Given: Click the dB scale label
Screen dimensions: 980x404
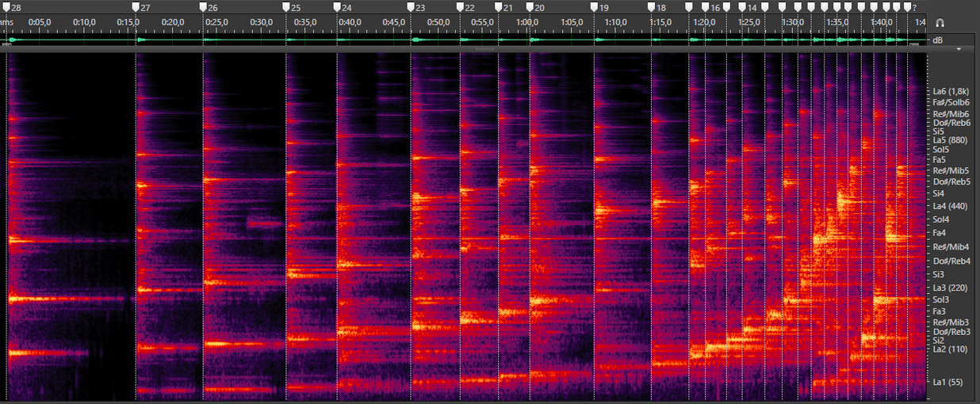Looking at the screenshot, I should coord(937,40).
